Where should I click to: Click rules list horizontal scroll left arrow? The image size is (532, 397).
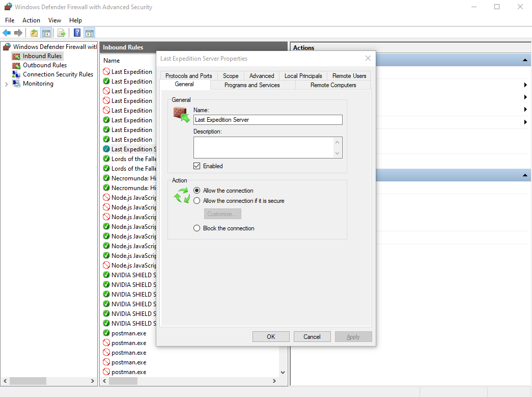tap(104, 381)
